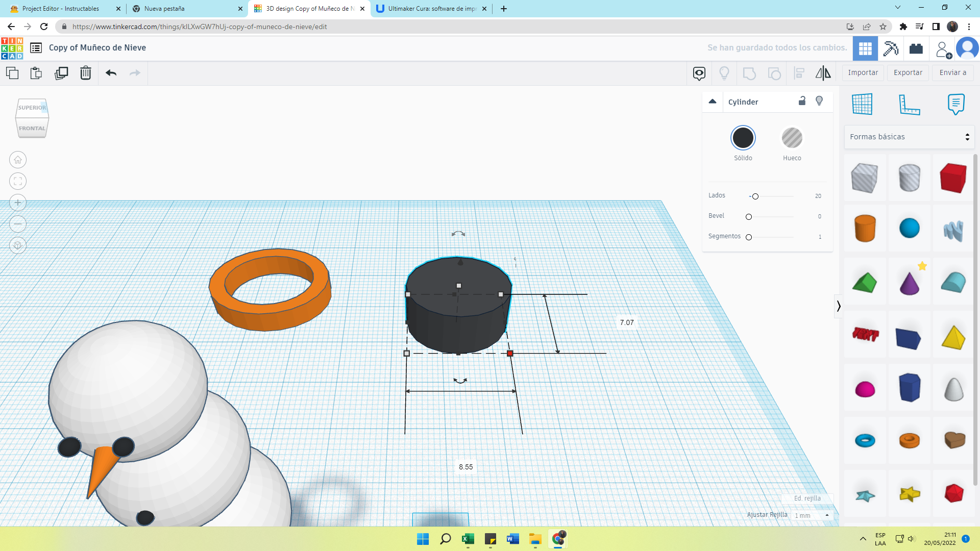
Task: Select the orange Cylinder shape thumbnail
Action: pos(865,228)
